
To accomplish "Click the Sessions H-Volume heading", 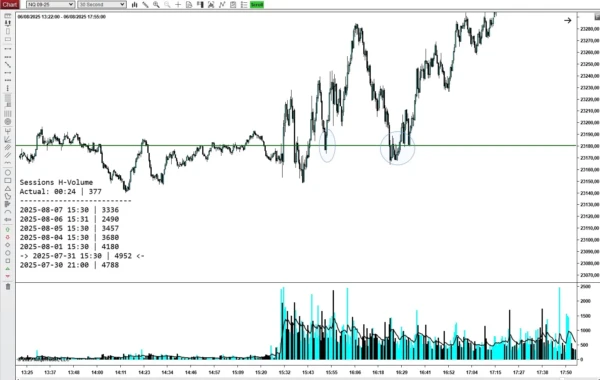I will (x=56, y=182).
